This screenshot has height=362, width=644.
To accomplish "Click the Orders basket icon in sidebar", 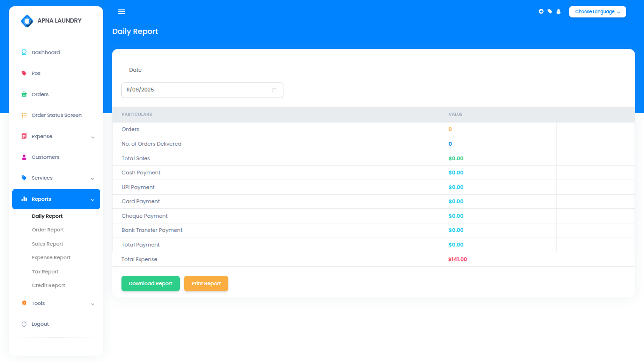I will (24, 94).
